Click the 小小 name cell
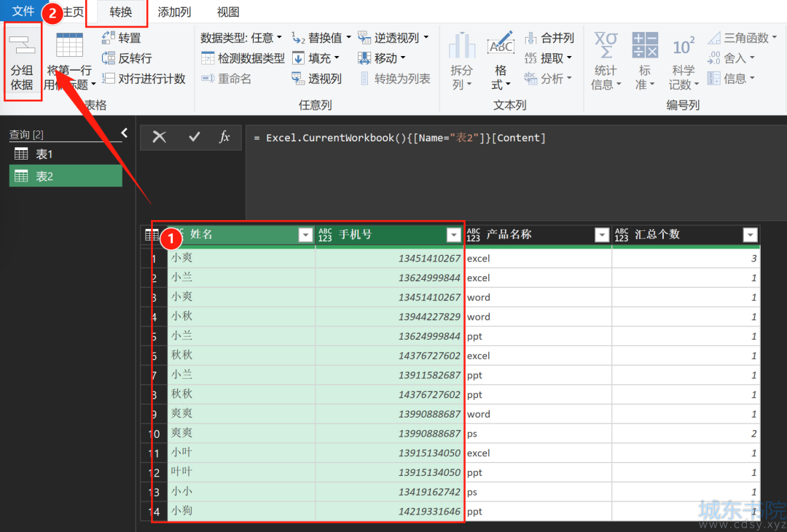 241,492
